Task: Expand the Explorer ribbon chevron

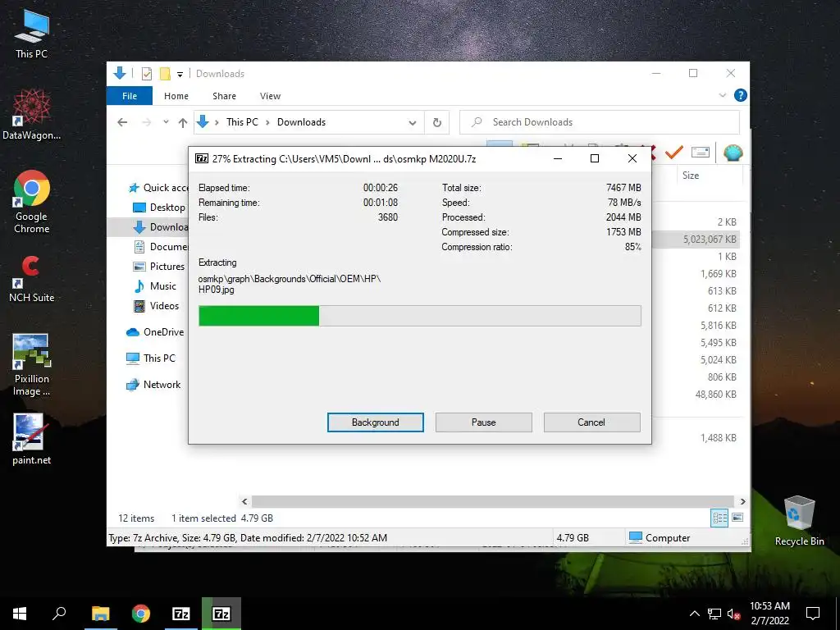Action: click(723, 95)
